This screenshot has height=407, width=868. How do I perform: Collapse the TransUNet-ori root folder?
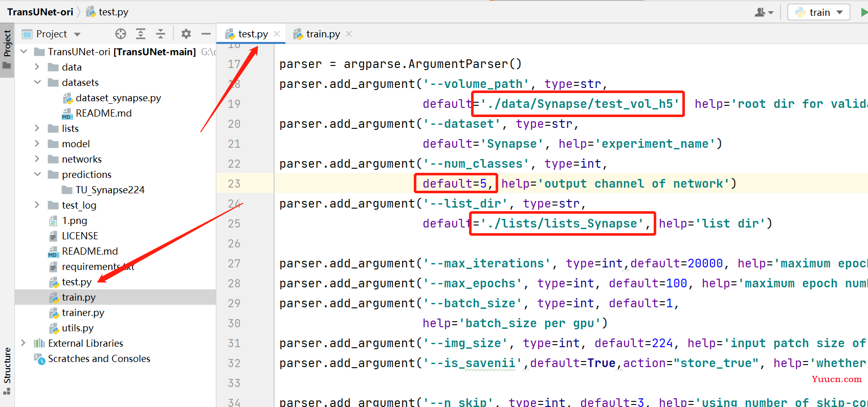pos(24,52)
